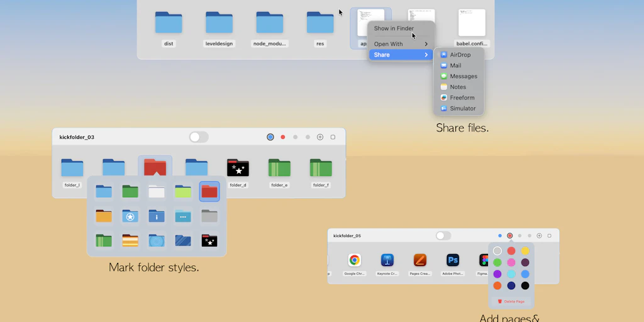The width and height of the screenshot is (644, 322).
Task: Apply the blue concentric circles folder style
Action: click(157, 240)
